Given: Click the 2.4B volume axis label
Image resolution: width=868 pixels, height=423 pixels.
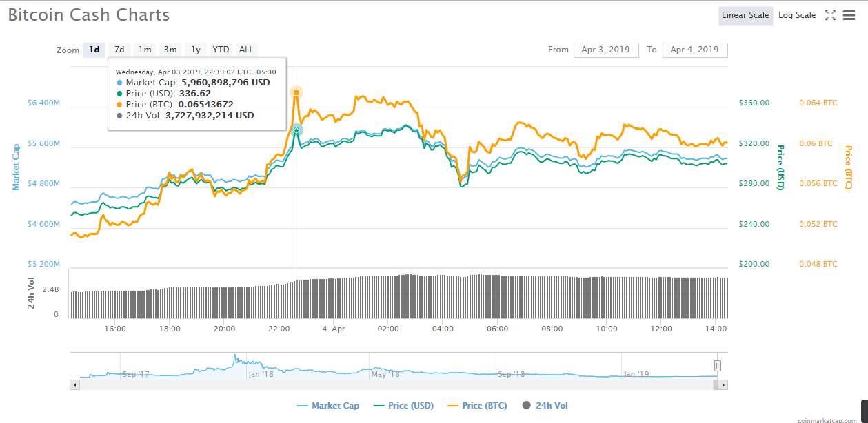Looking at the screenshot, I should (x=50, y=290).
